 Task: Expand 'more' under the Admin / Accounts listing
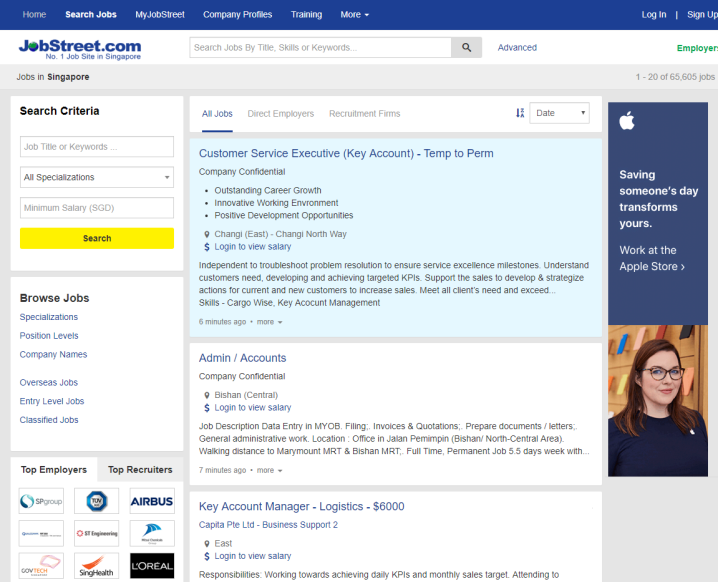point(269,470)
